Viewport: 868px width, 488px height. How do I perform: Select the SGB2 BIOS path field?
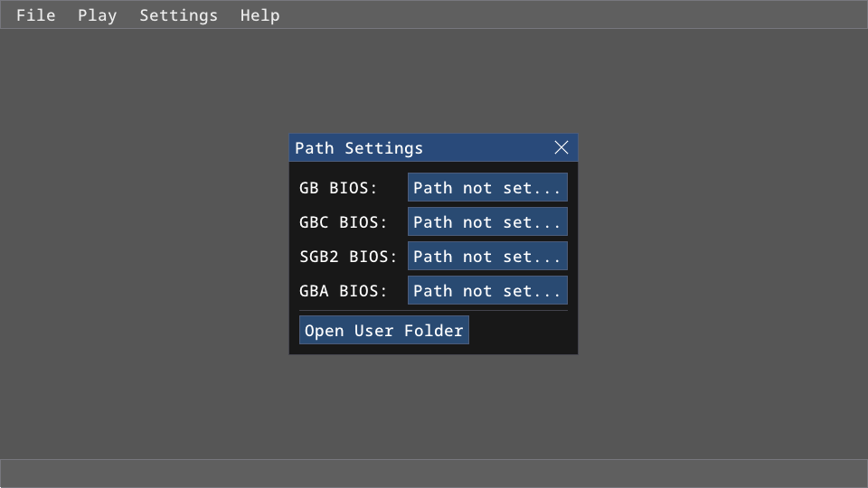coord(487,257)
